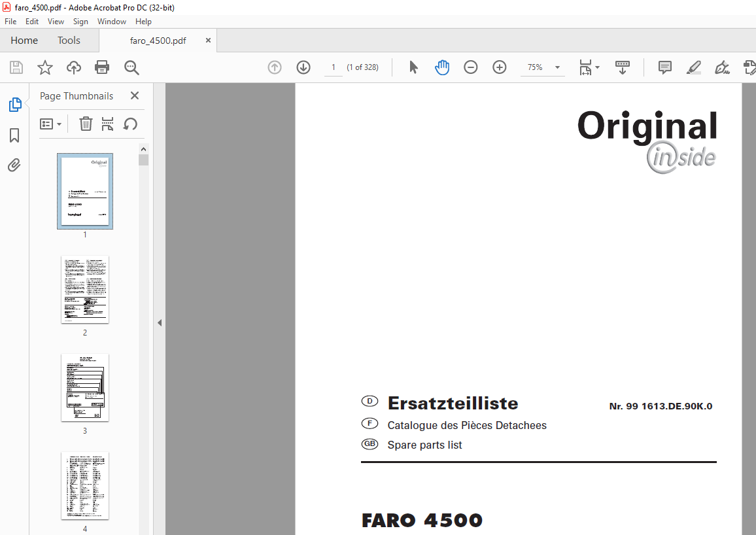This screenshot has height=535, width=756.
Task: Click the Ersatzteilliste heading text
Action: [453, 404]
